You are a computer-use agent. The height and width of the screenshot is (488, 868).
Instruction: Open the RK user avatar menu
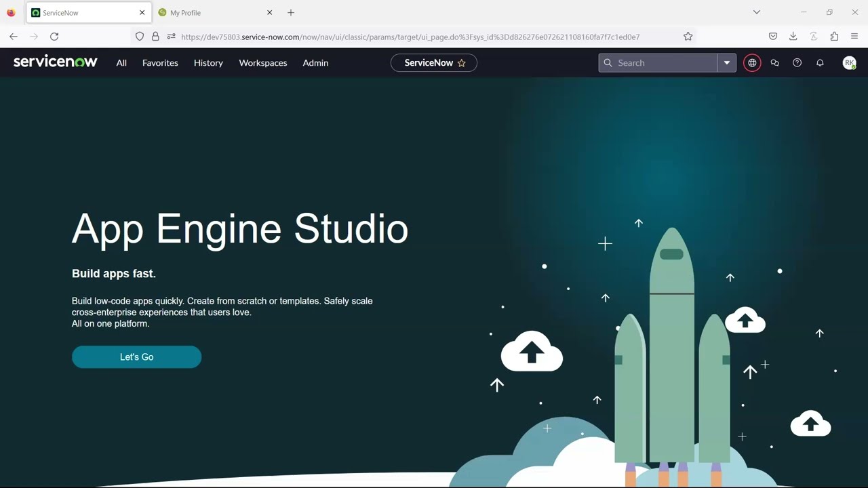849,62
